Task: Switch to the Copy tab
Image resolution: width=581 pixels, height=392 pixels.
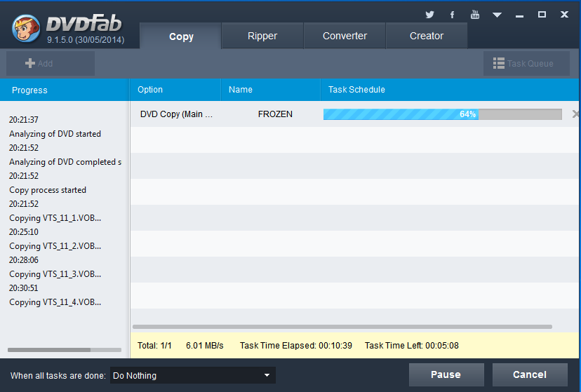Action: pyautogui.click(x=181, y=36)
